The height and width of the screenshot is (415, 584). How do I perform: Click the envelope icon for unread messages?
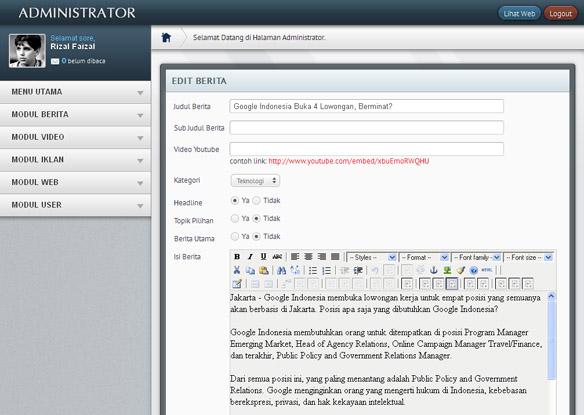coord(55,61)
